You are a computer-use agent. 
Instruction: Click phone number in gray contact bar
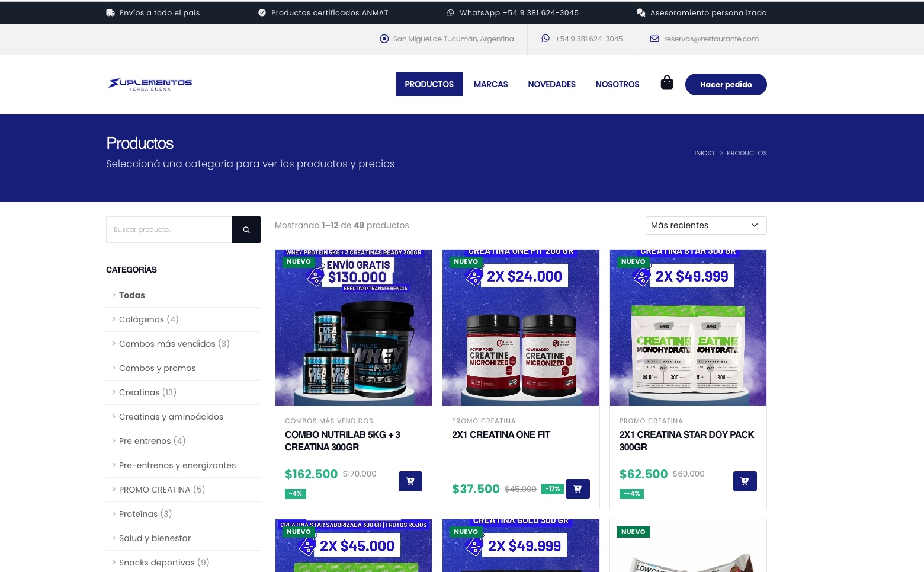[x=589, y=39]
